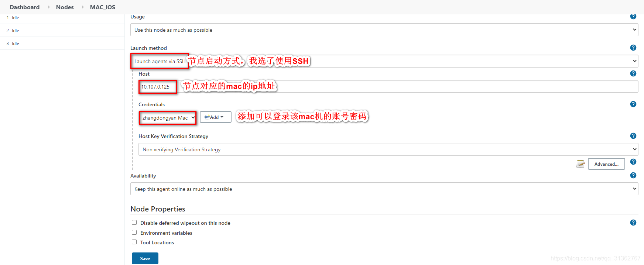Open help for Launch method
The image size is (644, 265).
(633, 48)
